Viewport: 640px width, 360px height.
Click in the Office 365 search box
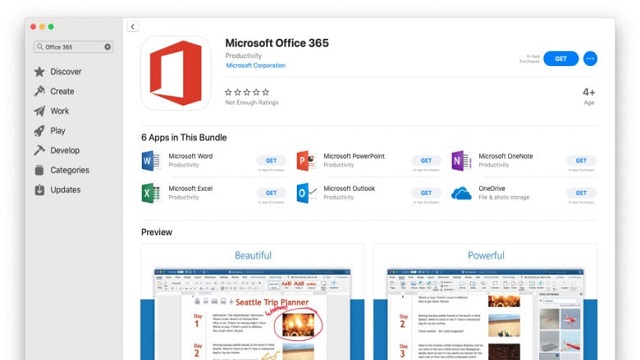pos(73,47)
